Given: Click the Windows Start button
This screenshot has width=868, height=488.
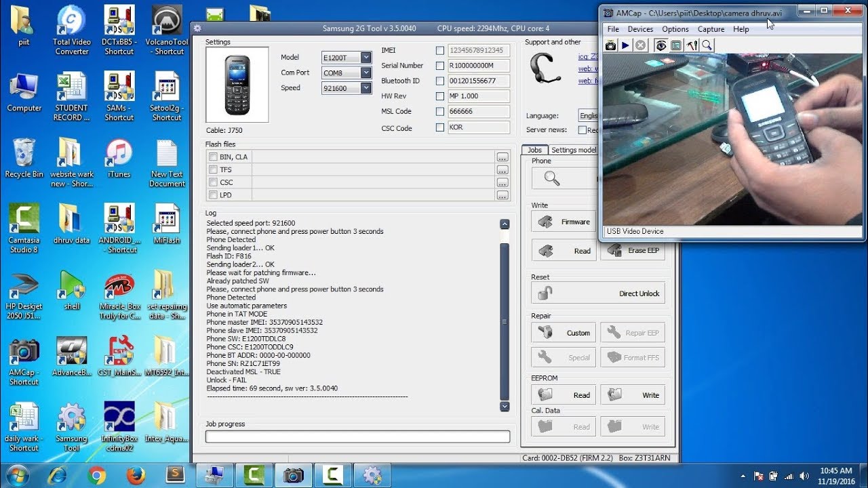Looking at the screenshot, I should point(18,475).
